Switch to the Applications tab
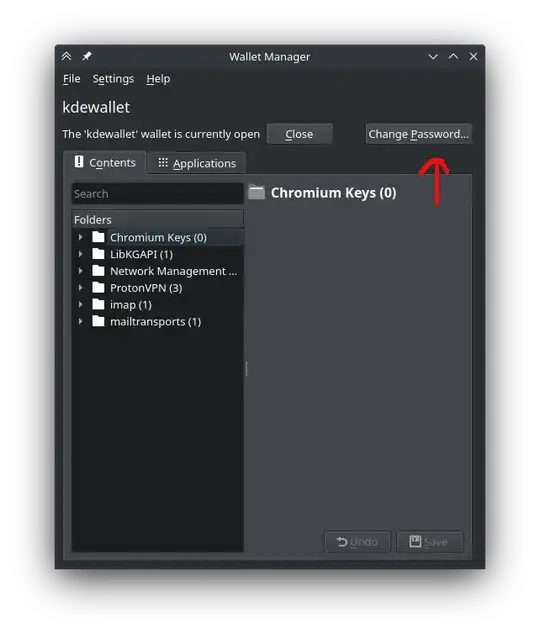The image size is (540, 634). pyautogui.click(x=196, y=163)
